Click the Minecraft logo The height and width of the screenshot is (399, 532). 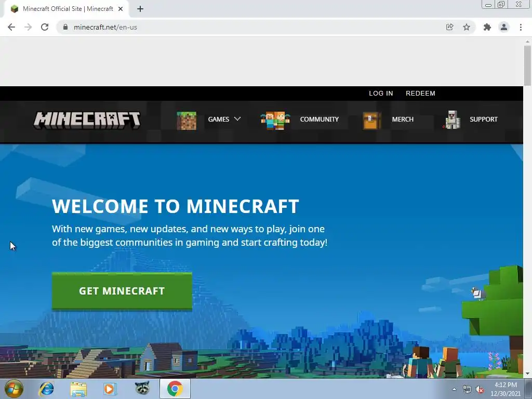(x=87, y=120)
